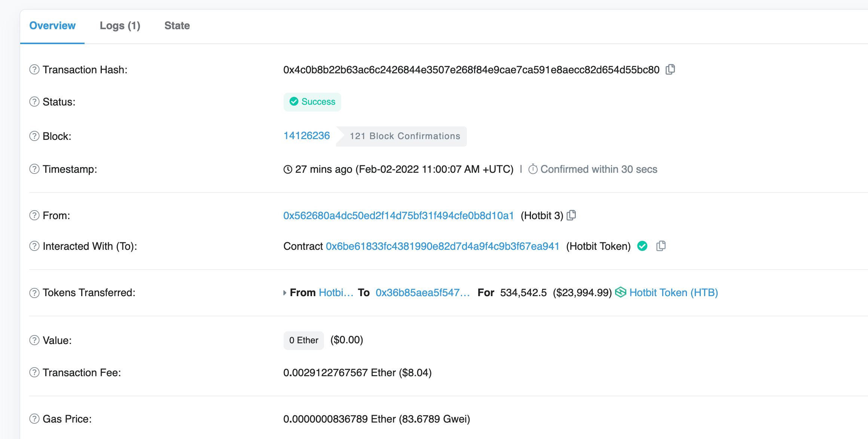Screen dimensions: 868x439
Task: Copy the From address (Hotbit 3)
Action: [x=571, y=215]
